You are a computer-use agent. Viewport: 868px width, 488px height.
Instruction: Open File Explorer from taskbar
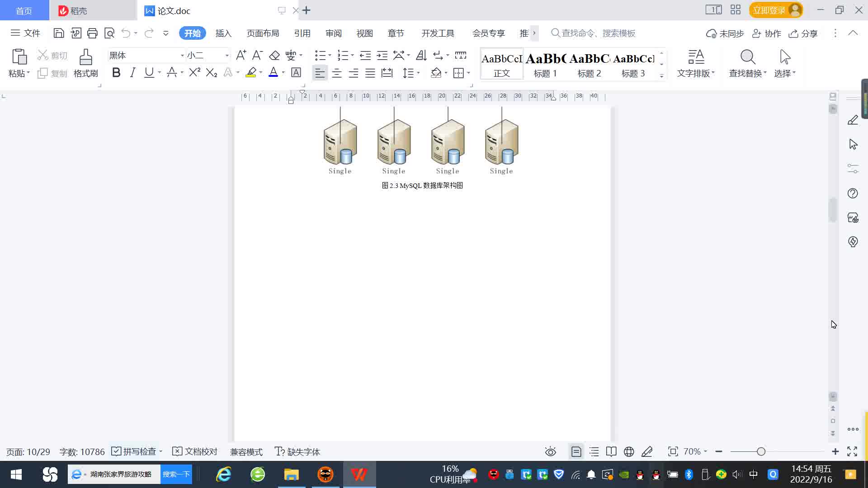tap(292, 474)
